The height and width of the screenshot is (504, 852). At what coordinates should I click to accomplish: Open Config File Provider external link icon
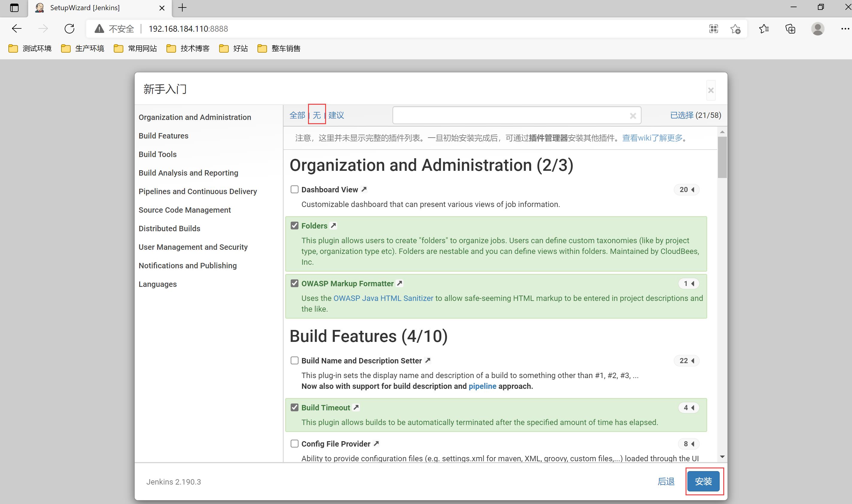click(x=376, y=444)
